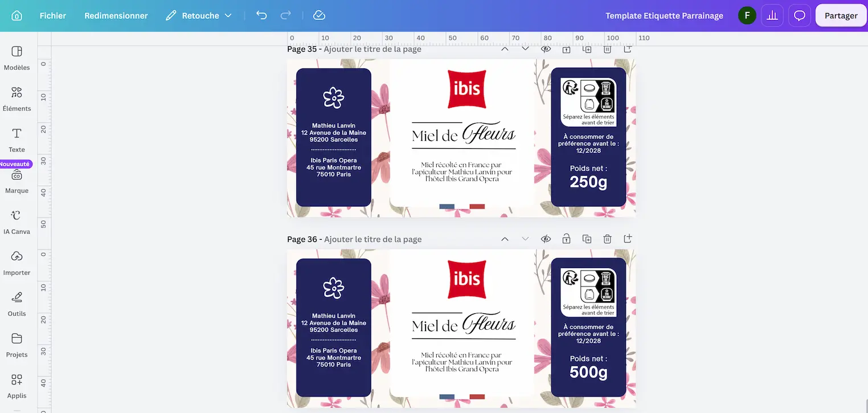Open the Importer uploads panel
868x413 pixels.
click(17, 264)
